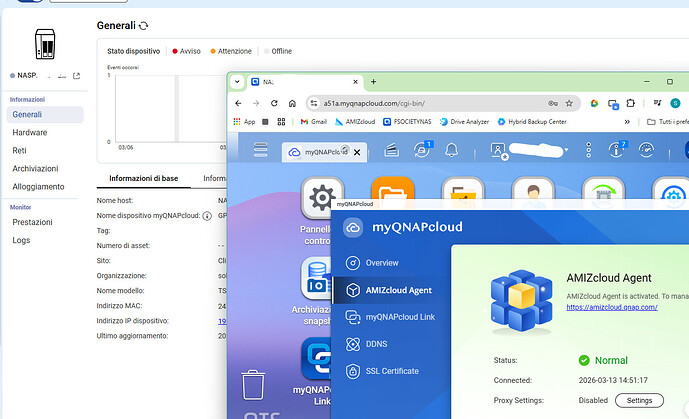Click the proxy Settings button

click(638, 400)
